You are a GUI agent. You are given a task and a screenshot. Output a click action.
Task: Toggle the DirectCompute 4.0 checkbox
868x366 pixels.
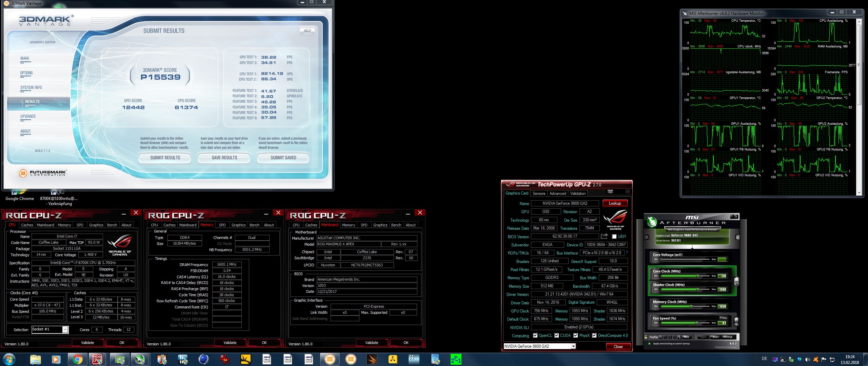[x=594, y=335]
